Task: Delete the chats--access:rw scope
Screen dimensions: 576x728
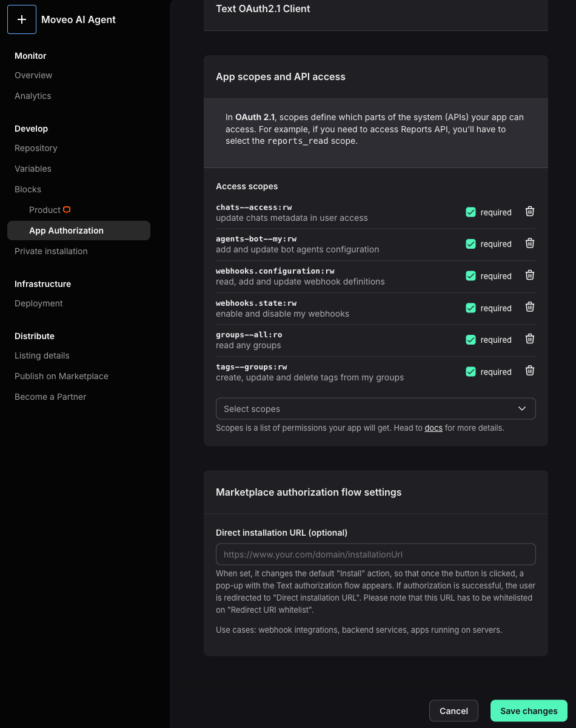Action: coord(529,212)
